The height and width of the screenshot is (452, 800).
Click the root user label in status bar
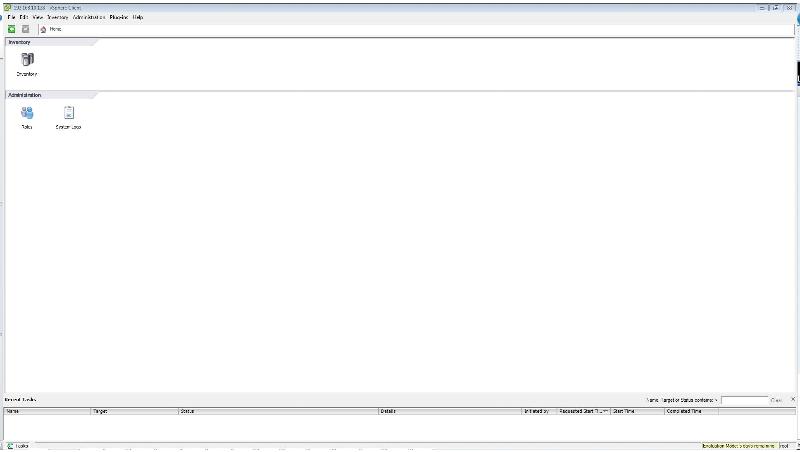pyautogui.click(x=784, y=446)
